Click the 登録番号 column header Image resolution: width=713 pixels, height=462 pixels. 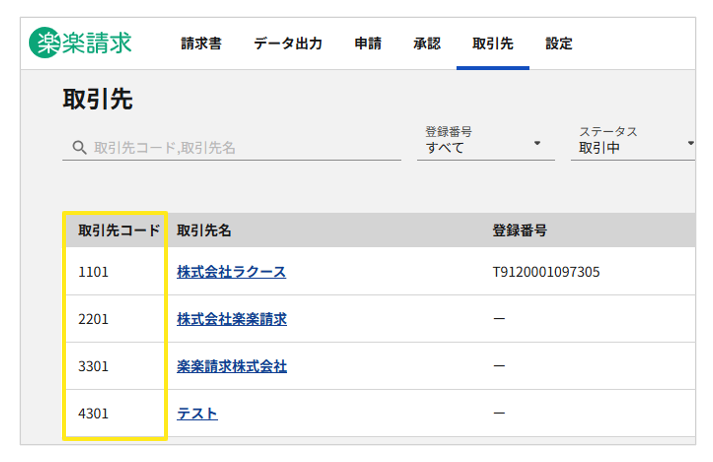pos(519,231)
